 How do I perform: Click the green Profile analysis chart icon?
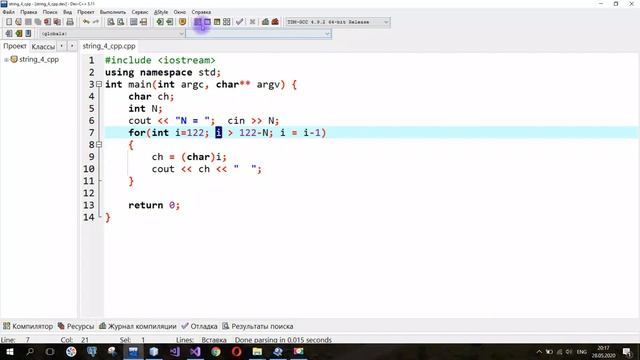tap(265, 22)
